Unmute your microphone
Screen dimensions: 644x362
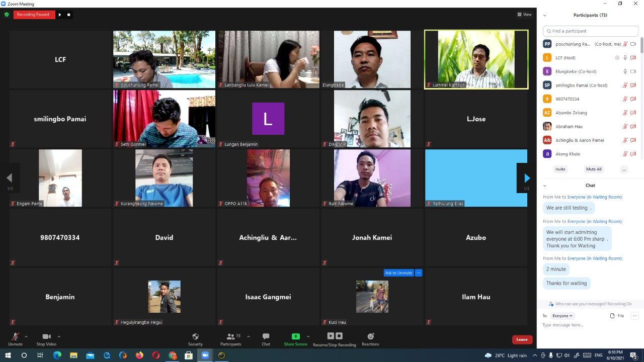(15, 337)
